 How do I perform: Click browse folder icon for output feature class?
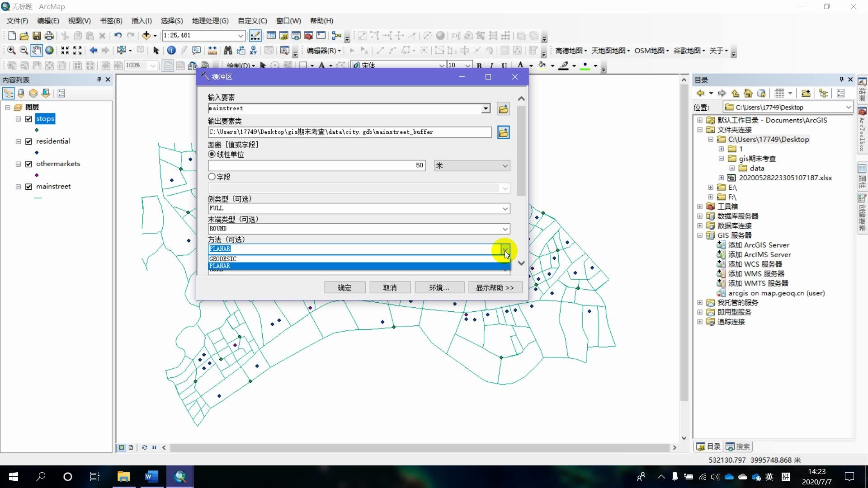[x=503, y=132]
